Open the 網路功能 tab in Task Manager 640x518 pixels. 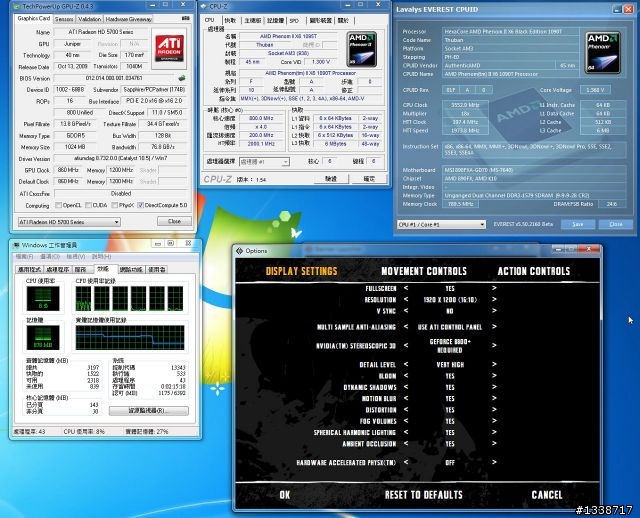131,269
